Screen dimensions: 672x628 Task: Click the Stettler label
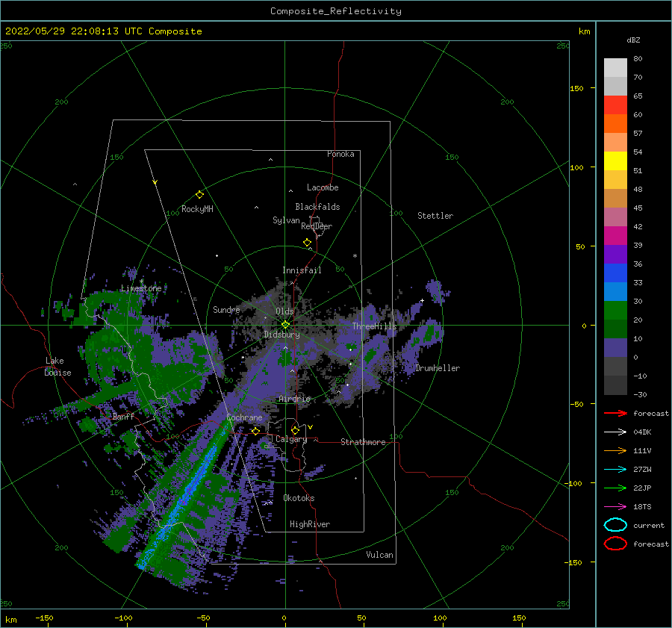coord(435,216)
